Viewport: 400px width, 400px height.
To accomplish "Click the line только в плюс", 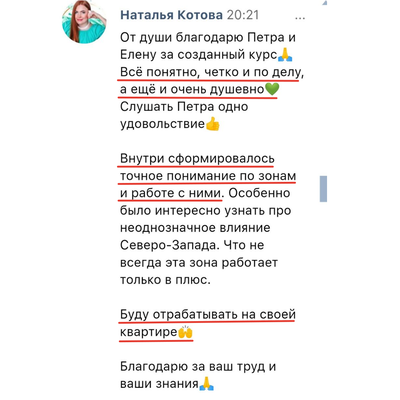I will [x=166, y=280].
